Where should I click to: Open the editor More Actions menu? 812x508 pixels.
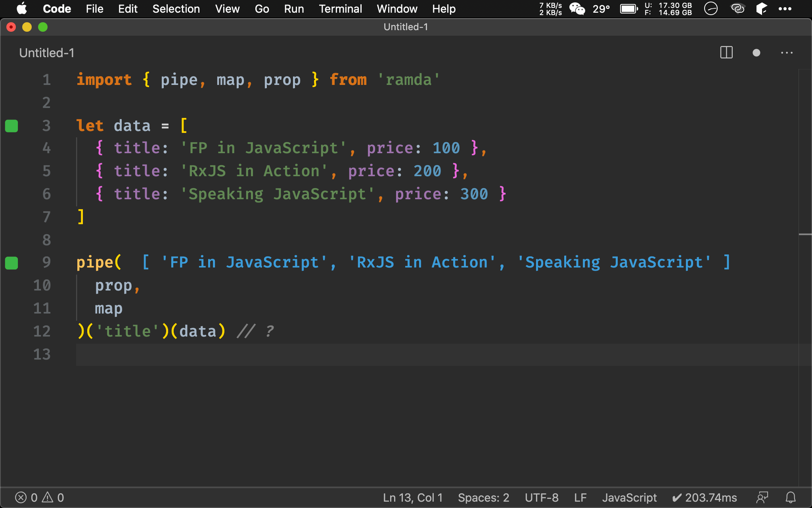pos(787,52)
